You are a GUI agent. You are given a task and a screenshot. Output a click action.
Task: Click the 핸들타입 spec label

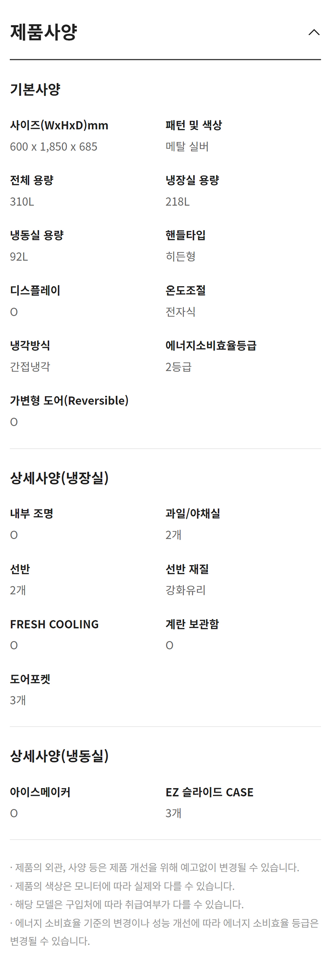(186, 235)
